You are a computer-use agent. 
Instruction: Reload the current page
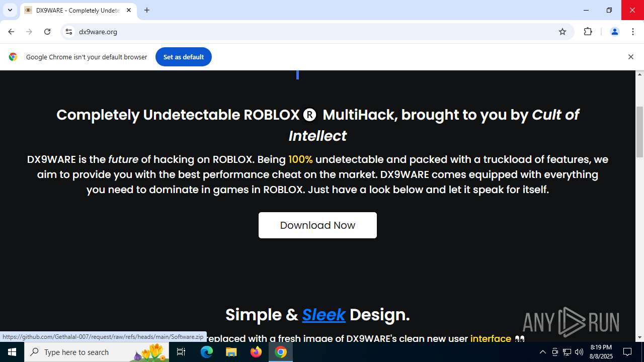47,32
